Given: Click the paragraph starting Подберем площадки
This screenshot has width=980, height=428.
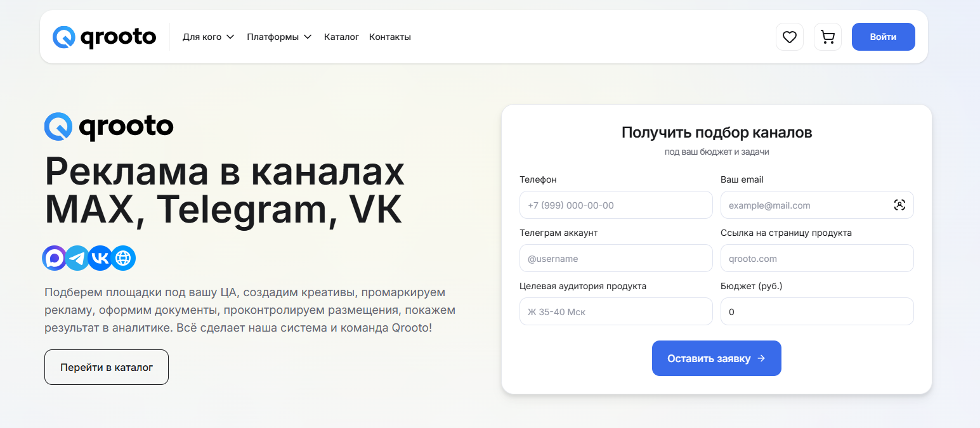Looking at the screenshot, I should tap(250, 311).
